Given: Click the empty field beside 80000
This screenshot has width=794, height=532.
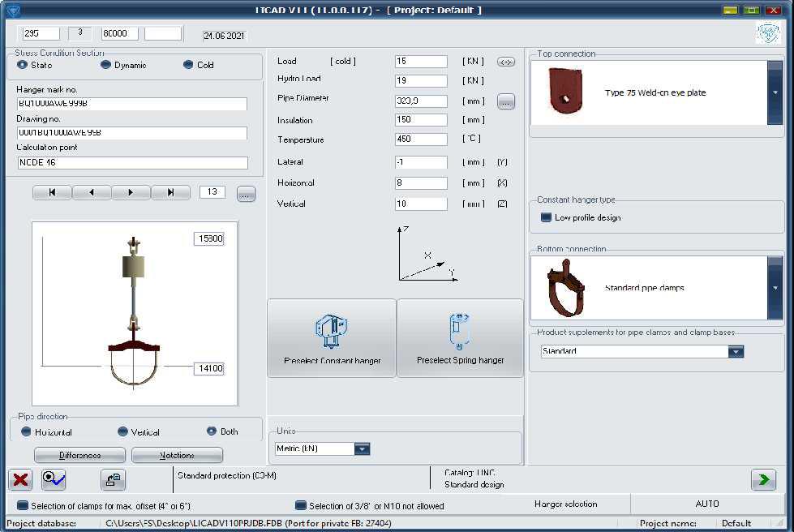Looking at the screenshot, I should pyautogui.click(x=162, y=33).
